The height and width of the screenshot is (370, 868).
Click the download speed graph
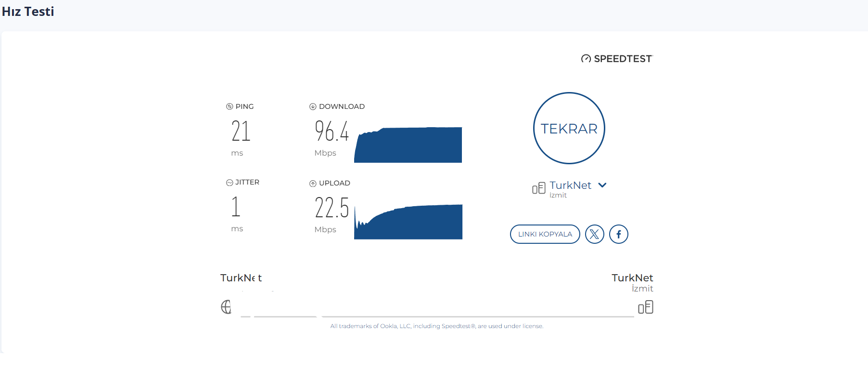pos(408,145)
